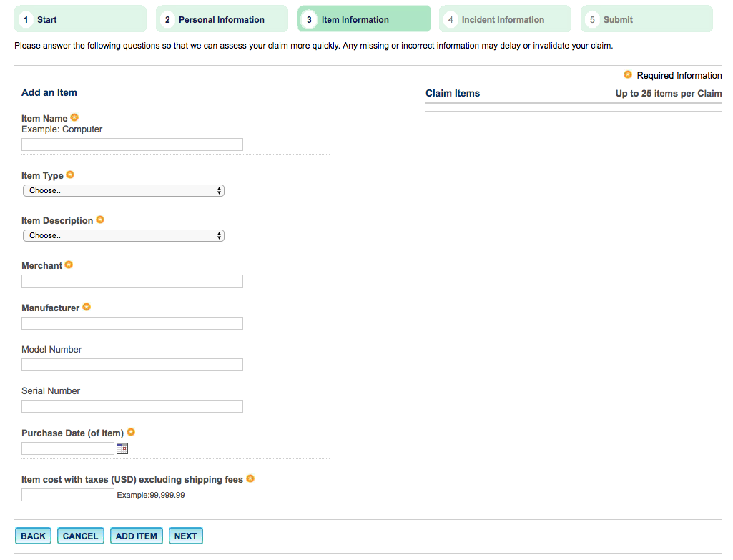Screen dimensions: 733x560
Task: Click the required star beside Merchant label
Action: click(x=69, y=265)
